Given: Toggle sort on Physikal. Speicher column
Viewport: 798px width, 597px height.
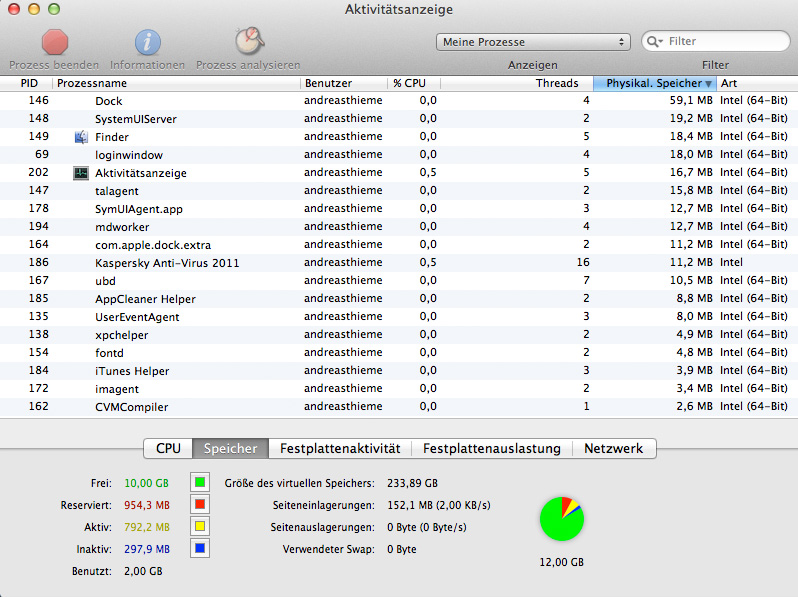Looking at the screenshot, I should (655, 83).
